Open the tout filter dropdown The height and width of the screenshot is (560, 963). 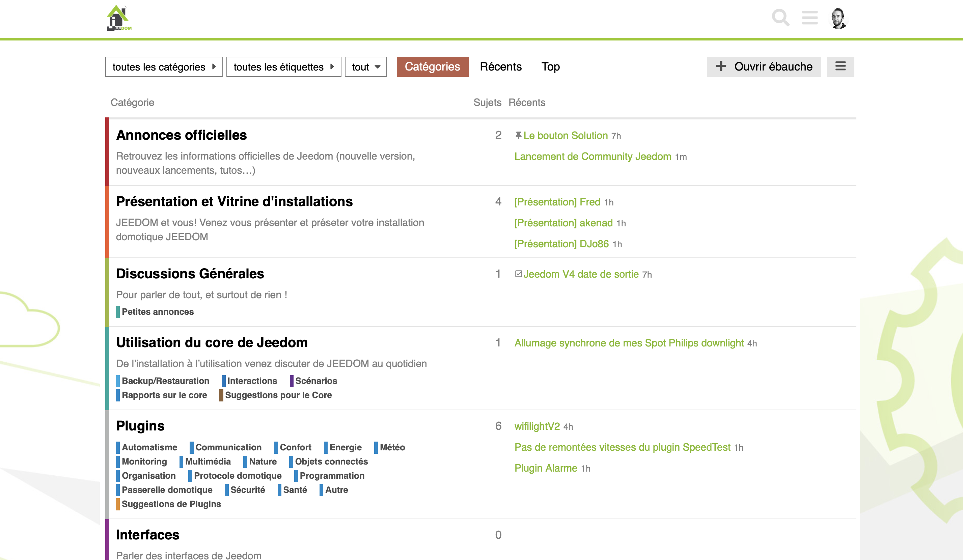(365, 67)
